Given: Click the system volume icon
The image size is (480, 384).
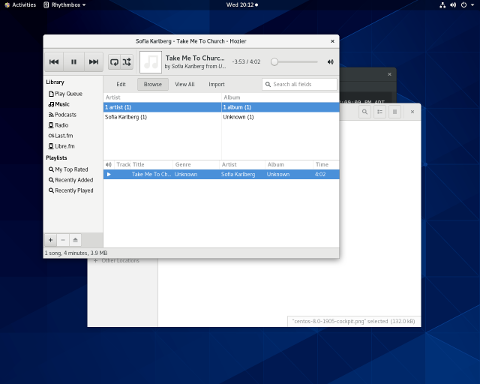Looking at the screenshot, I should point(453,5).
